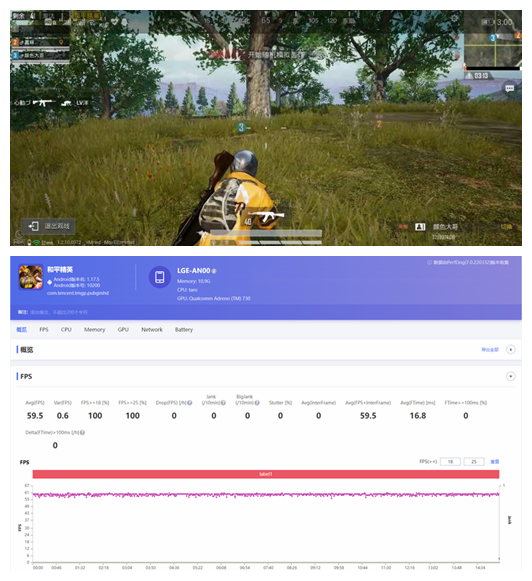Click the blue reset link beside thresholds
532x581 pixels.
[495, 462]
